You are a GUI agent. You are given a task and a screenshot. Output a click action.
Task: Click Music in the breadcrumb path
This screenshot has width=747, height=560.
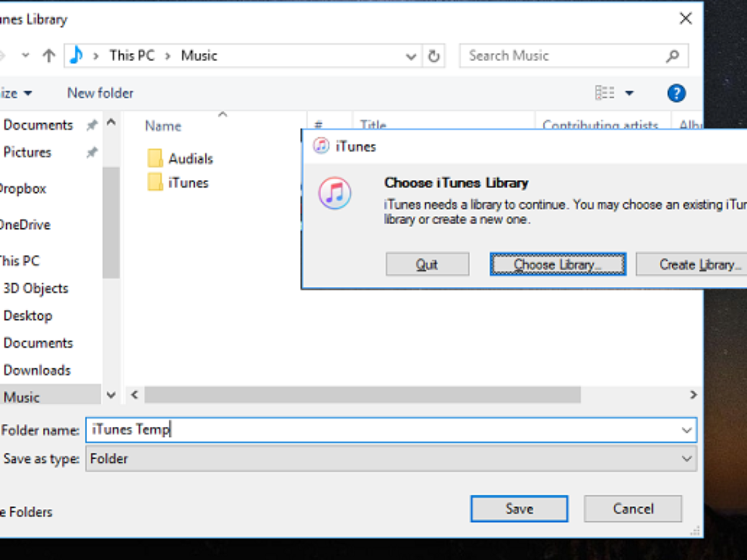point(199,55)
